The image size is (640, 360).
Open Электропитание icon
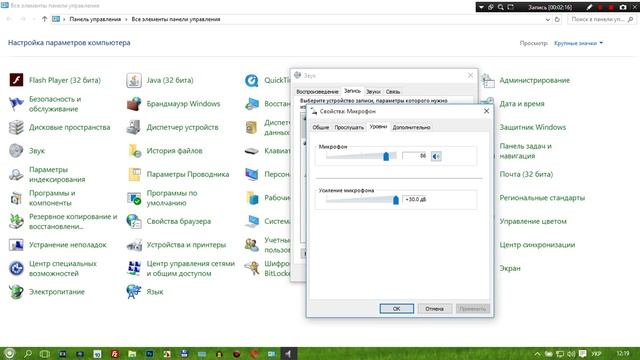16,292
